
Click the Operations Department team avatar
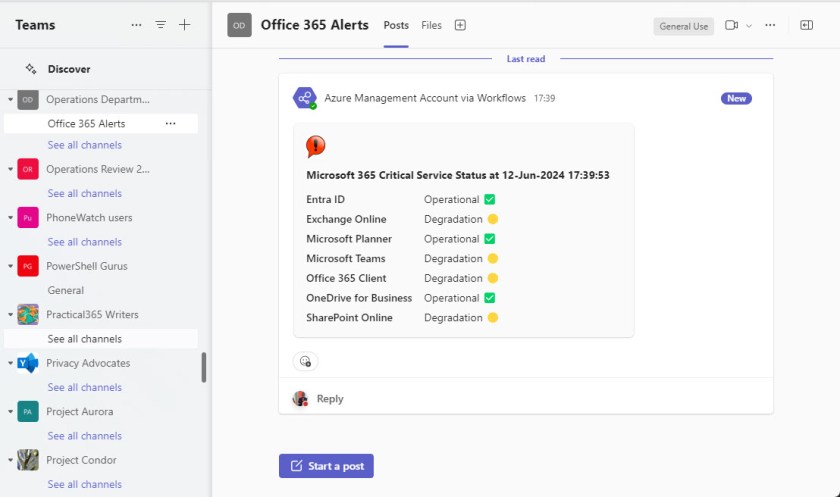(x=28, y=100)
